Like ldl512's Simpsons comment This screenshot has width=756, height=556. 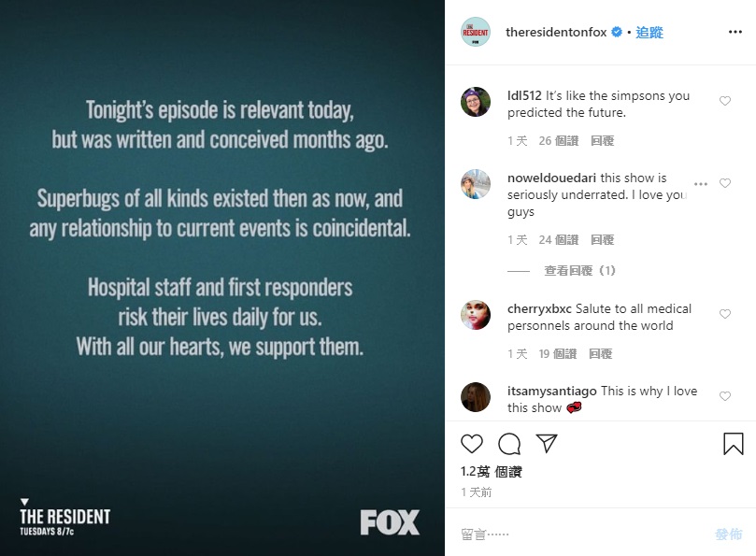724,101
